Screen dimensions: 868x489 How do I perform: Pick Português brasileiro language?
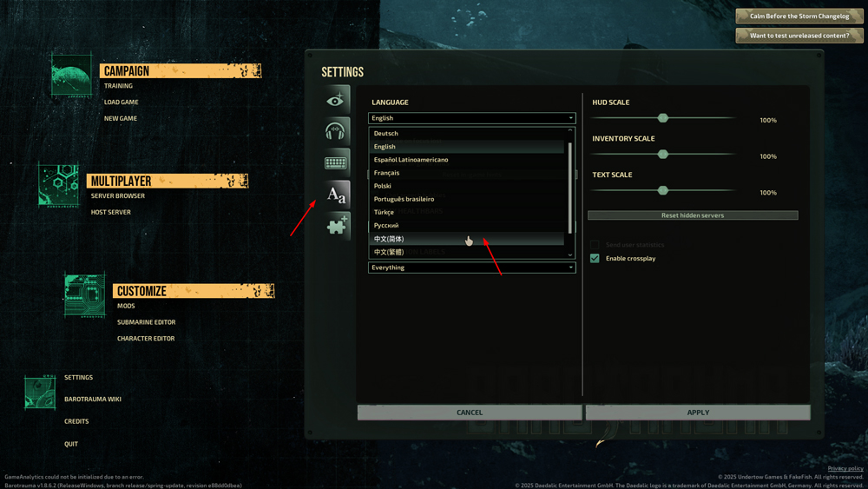click(467, 199)
